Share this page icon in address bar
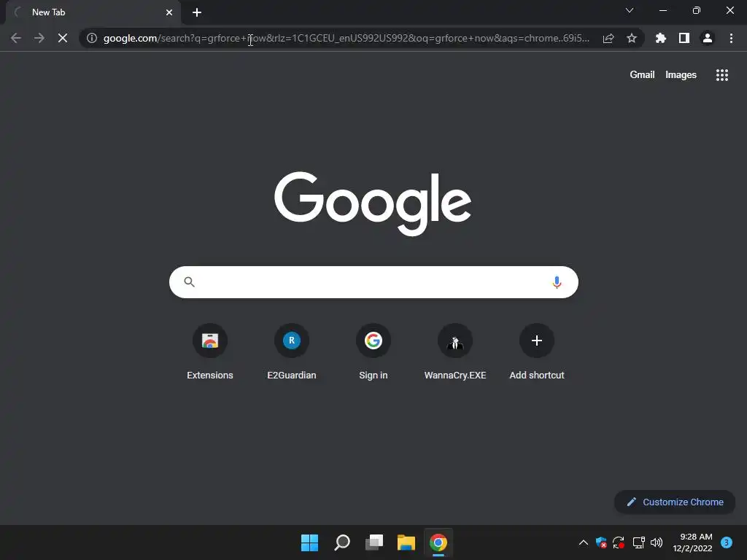747x560 pixels. 608,38
